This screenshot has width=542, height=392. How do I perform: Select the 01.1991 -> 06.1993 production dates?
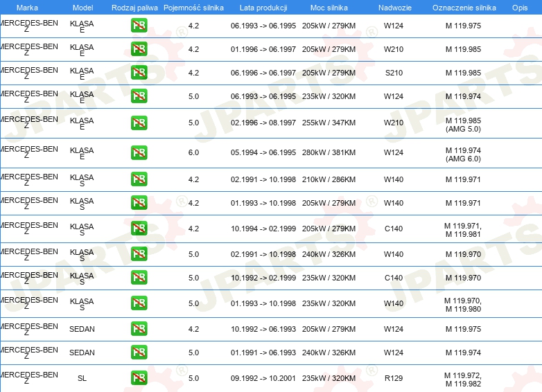[x=263, y=353]
